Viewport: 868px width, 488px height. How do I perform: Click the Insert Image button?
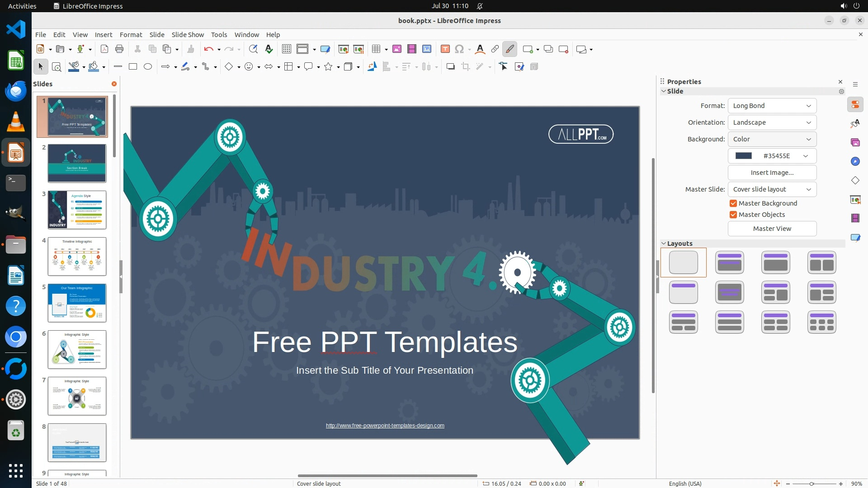[772, 173]
